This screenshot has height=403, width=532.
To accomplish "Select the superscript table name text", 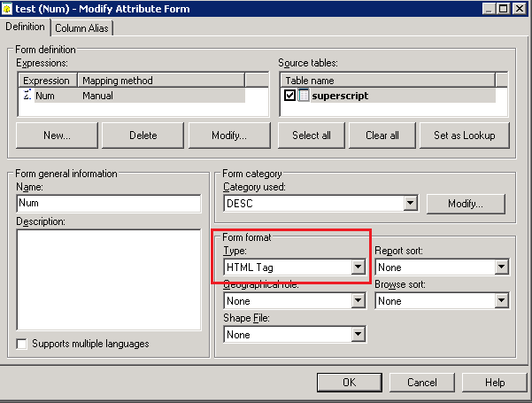I will pos(340,96).
